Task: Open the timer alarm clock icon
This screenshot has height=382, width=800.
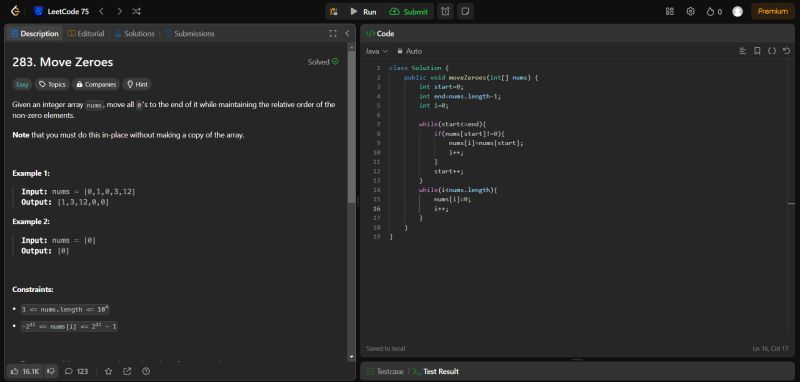Action: [x=445, y=11]
